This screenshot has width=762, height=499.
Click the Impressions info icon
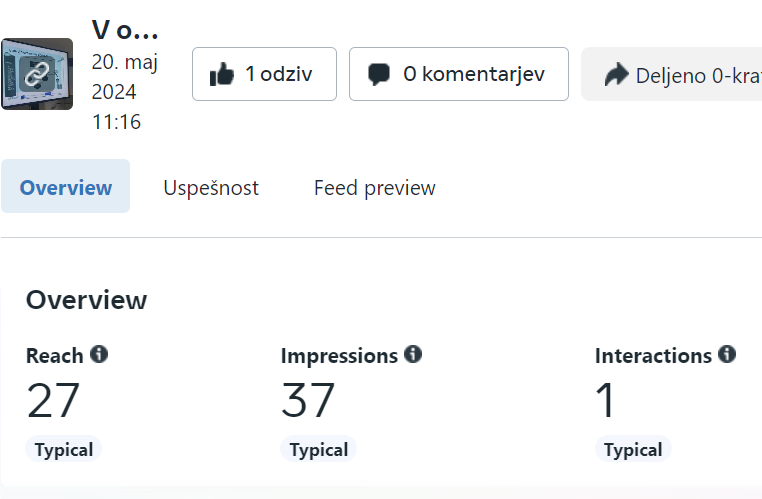coord(413,354)
